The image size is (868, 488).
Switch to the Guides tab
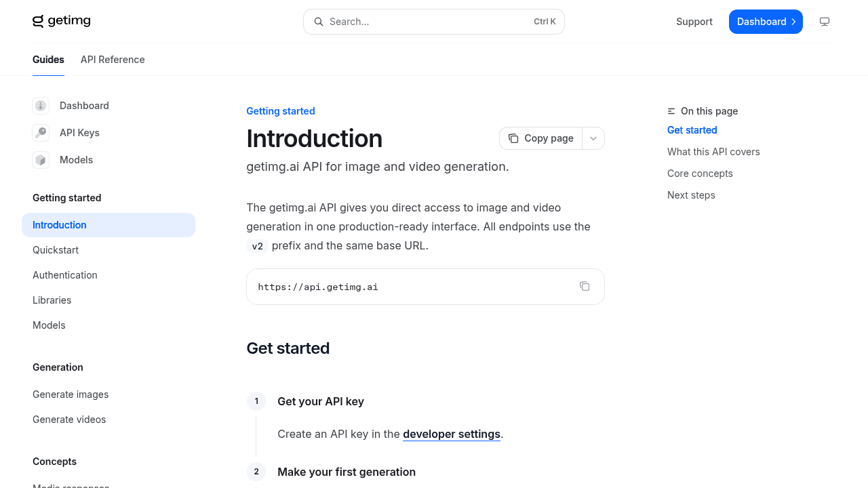pyautogui.click(x=48, y=60)
